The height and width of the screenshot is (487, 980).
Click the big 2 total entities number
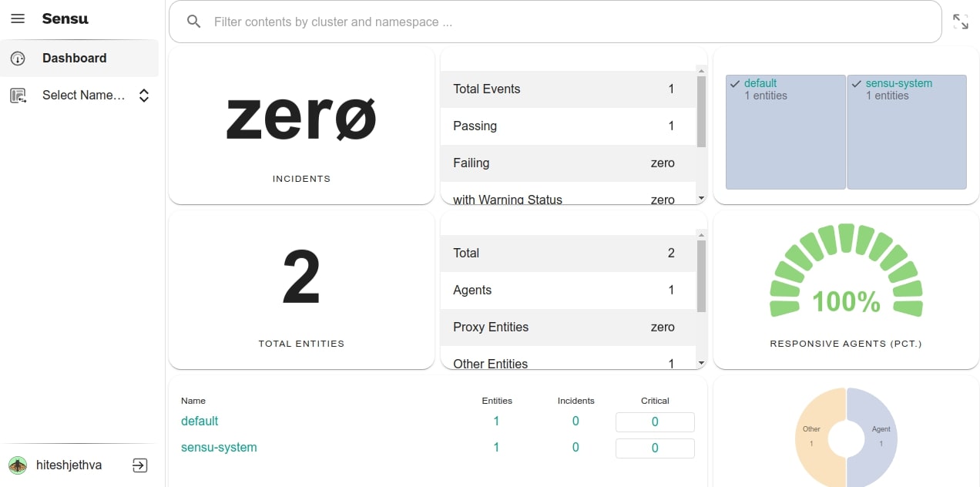click(x=301, y=277)
